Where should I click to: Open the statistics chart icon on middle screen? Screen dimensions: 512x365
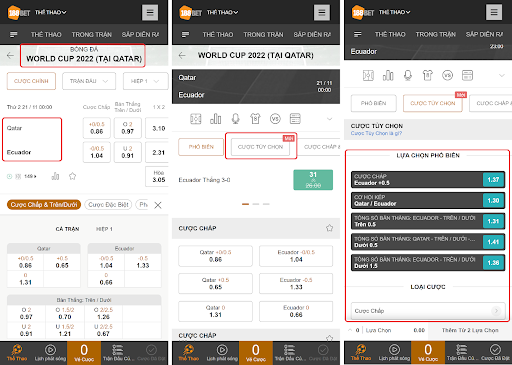pyautogui.click(x=216, y=119)
